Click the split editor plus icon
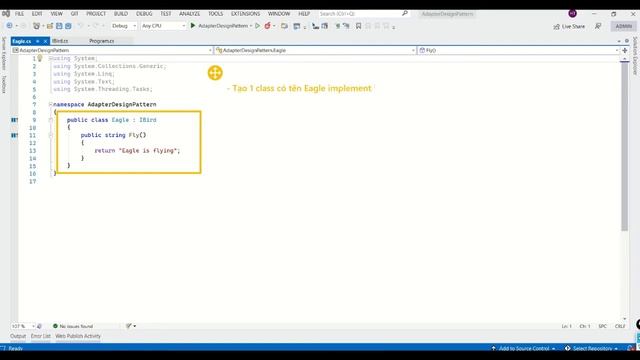Viewport: 640px width, 360px height. point(624,50)
